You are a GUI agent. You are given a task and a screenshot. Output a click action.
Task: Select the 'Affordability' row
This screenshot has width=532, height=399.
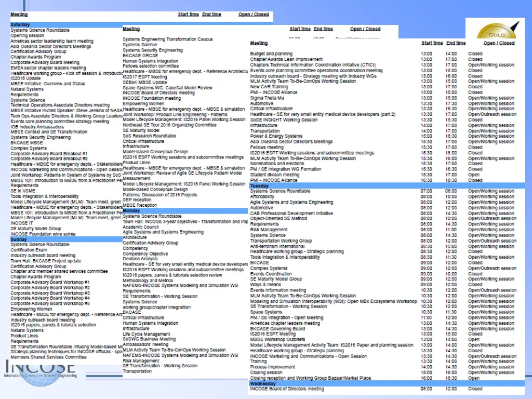(262, 197)
